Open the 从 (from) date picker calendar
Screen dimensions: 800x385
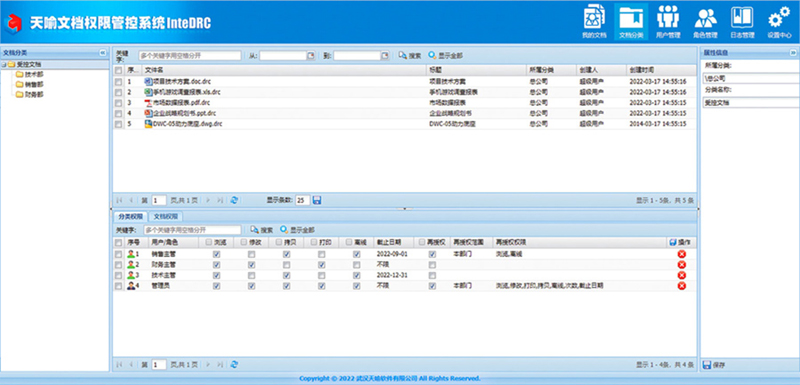pos(310,56)
